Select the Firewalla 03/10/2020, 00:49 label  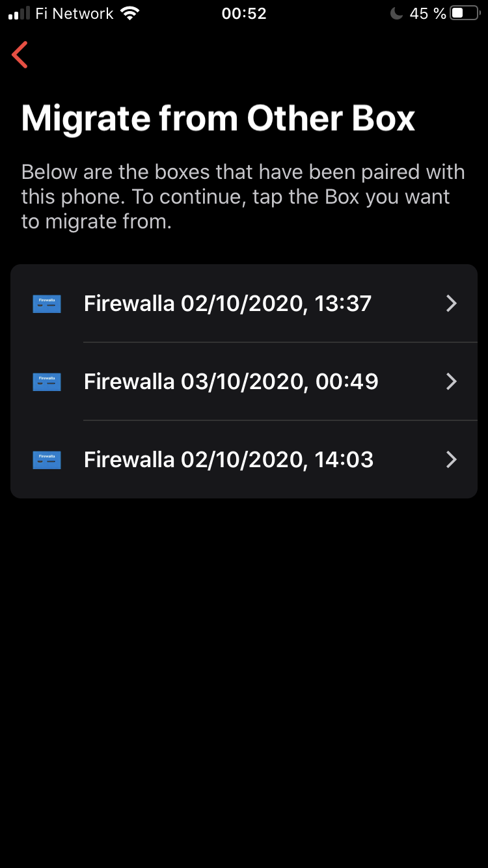(231, 381)
